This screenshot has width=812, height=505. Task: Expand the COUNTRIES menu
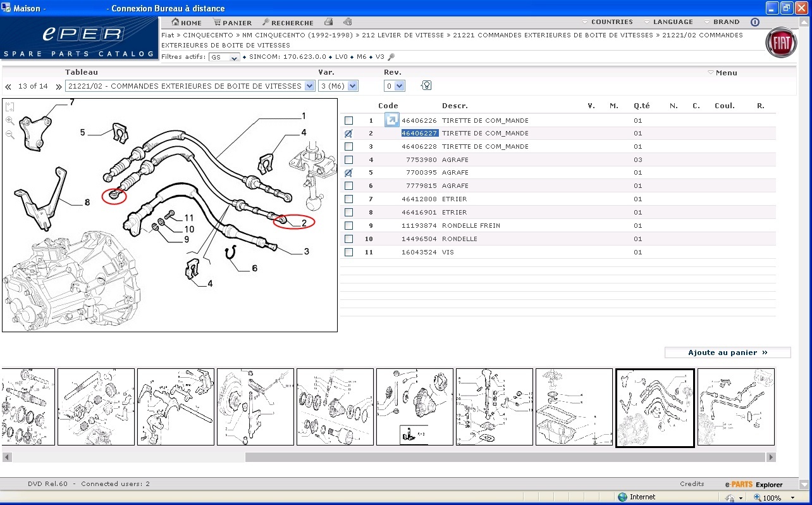[x=608, y=22]
